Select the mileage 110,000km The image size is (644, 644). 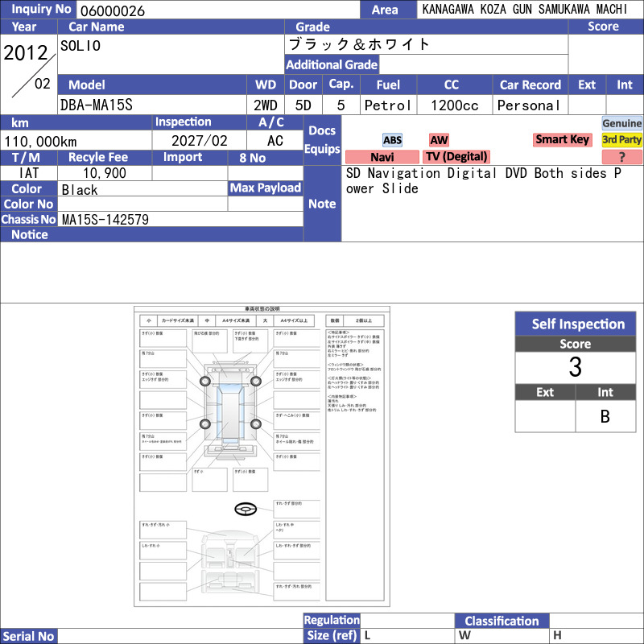[41, 142]
